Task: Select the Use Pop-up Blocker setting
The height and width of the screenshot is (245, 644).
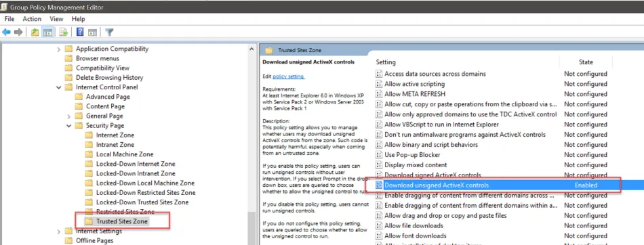Action: click(412, 155)
